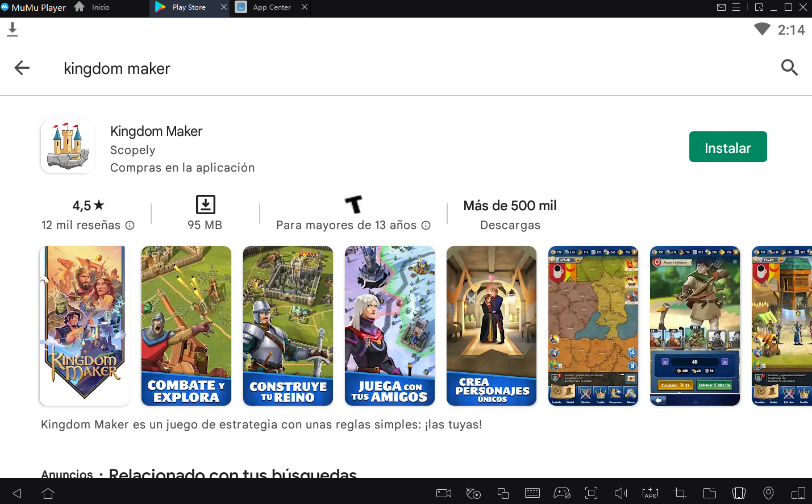
Task: Click the Scopely developer name
Action: pos(132,150)
